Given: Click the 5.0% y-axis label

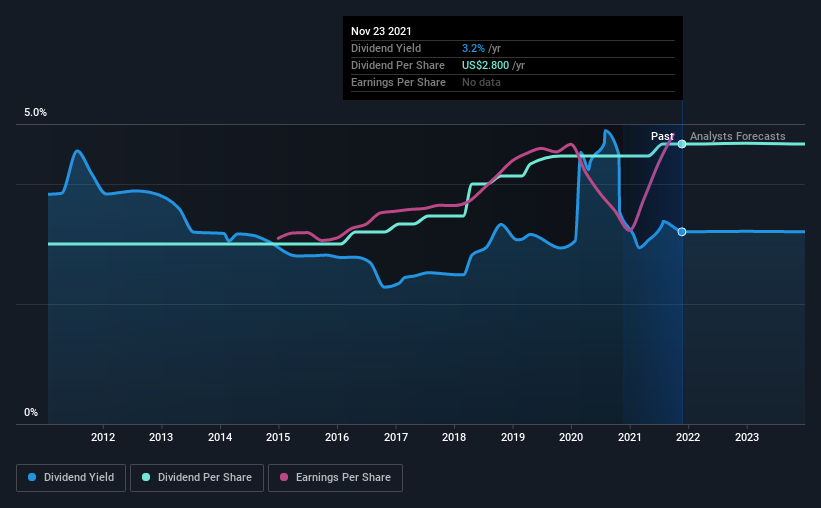Looking at the screenshot, I should tap(35, 113).
